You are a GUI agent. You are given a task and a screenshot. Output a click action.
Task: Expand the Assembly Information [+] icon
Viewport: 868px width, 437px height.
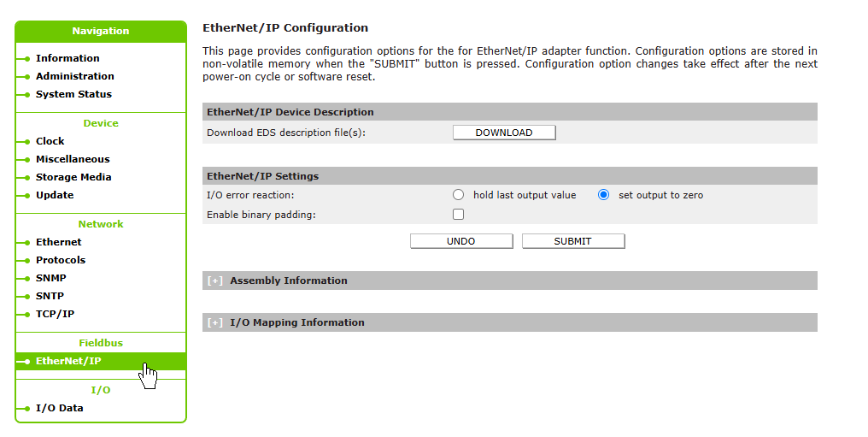pyautogui.click(x=214, y=281)
